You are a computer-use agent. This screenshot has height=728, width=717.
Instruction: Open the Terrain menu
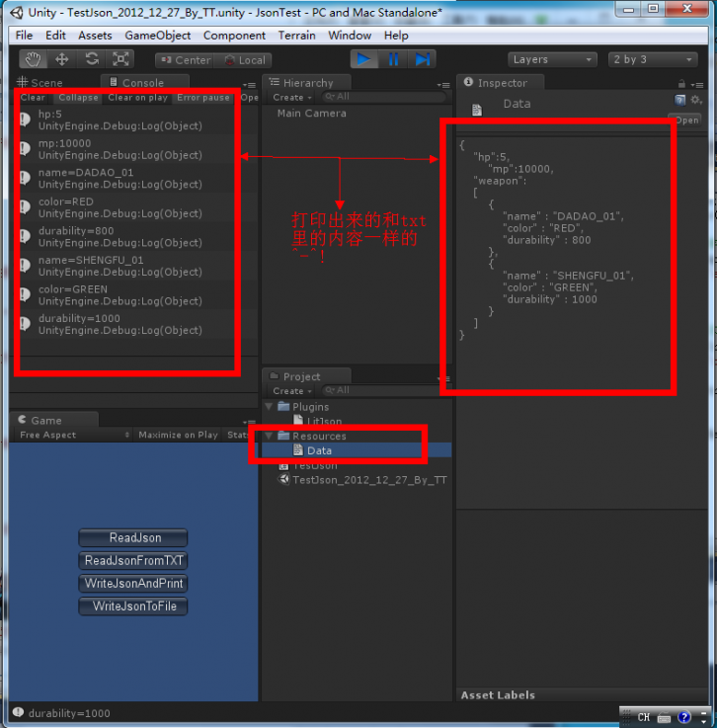pos(296,36)
